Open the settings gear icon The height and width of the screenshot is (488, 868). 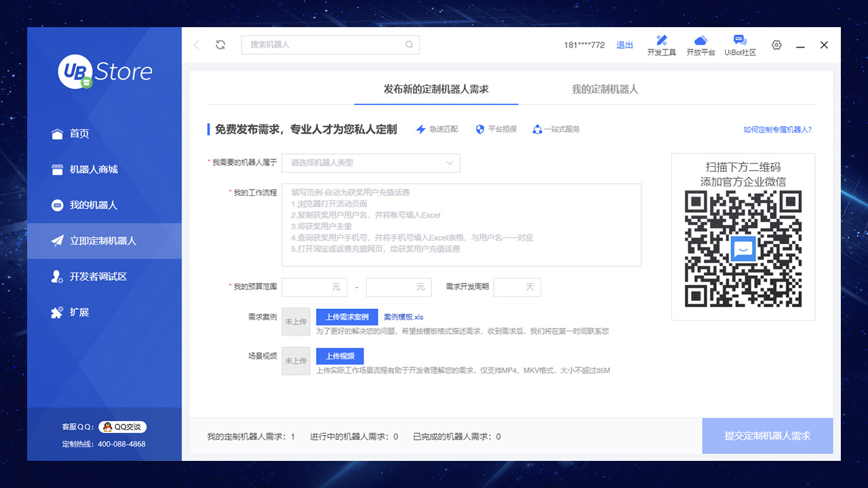click(x=776, y=45)
